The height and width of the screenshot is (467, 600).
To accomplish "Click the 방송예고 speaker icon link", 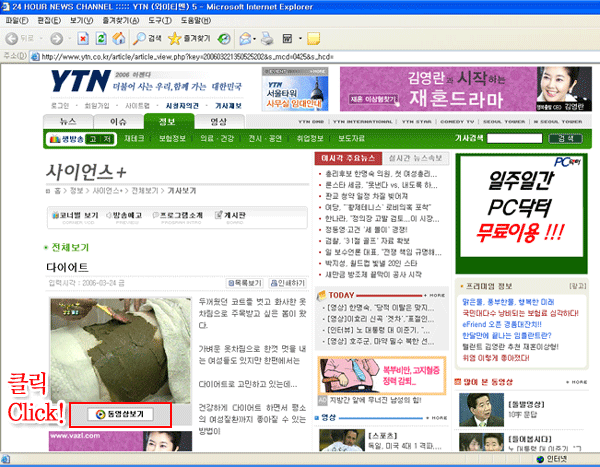I will (124, 216).
